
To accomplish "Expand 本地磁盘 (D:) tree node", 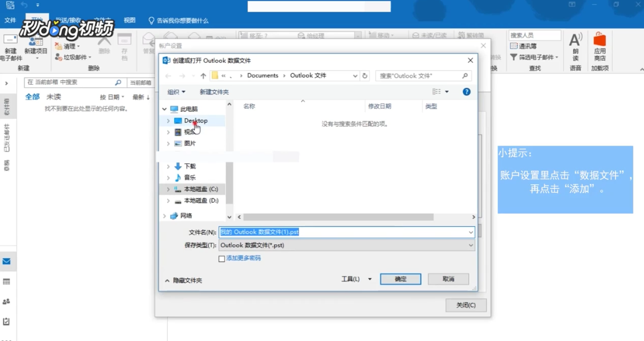I will 168,201.
